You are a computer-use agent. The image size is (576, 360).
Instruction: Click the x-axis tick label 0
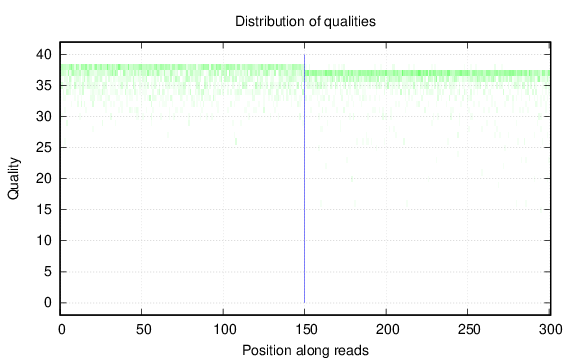tap(62, 330)
